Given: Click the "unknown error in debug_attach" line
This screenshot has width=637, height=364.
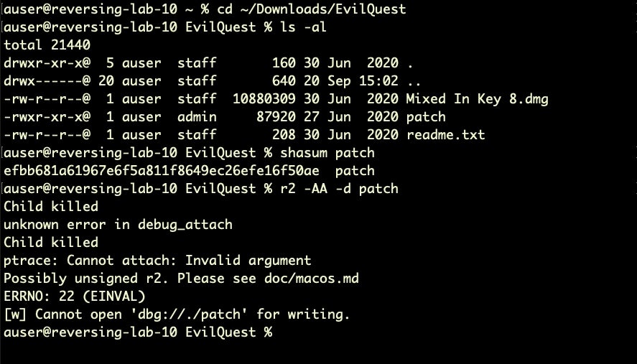Looking at the screenshot, I should click(118, 225).
